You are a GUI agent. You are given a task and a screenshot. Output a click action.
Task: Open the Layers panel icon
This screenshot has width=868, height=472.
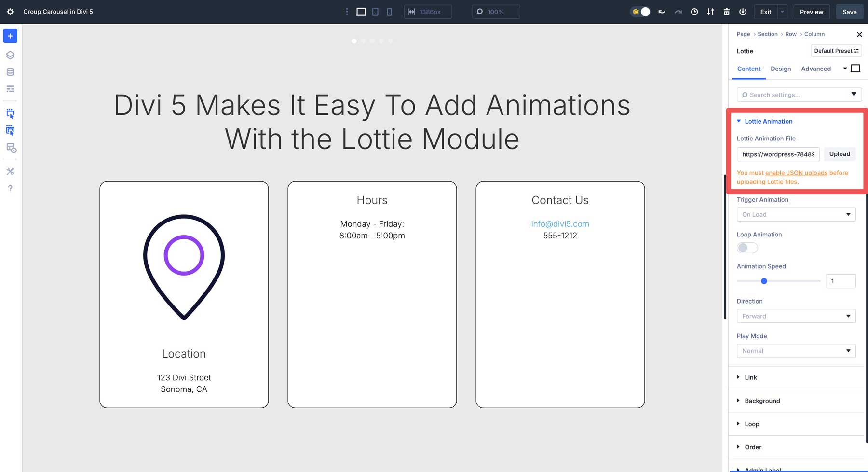(x=10, y=55)
